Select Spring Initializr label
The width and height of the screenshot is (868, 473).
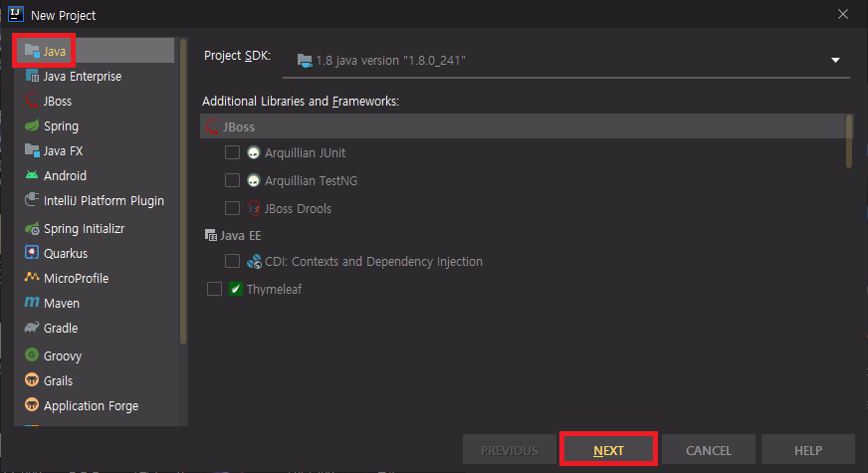pyautogui.click(x=85, y=229)
